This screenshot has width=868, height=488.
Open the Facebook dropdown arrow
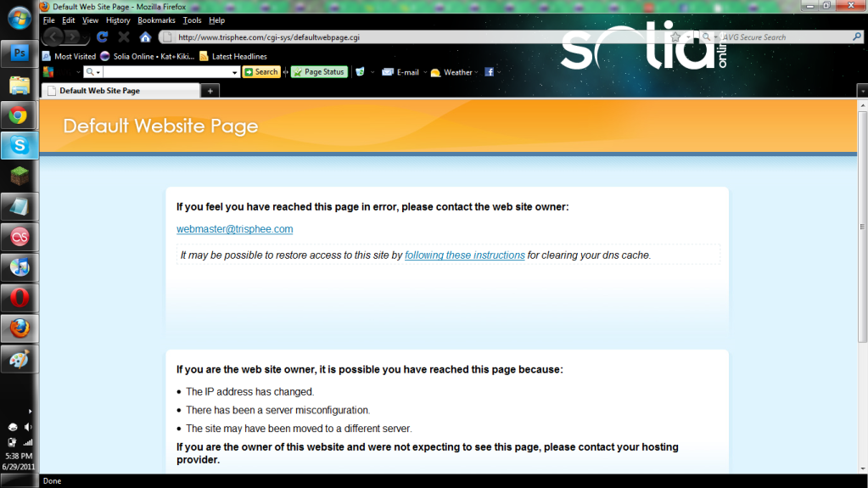click(x=499, y=72)
